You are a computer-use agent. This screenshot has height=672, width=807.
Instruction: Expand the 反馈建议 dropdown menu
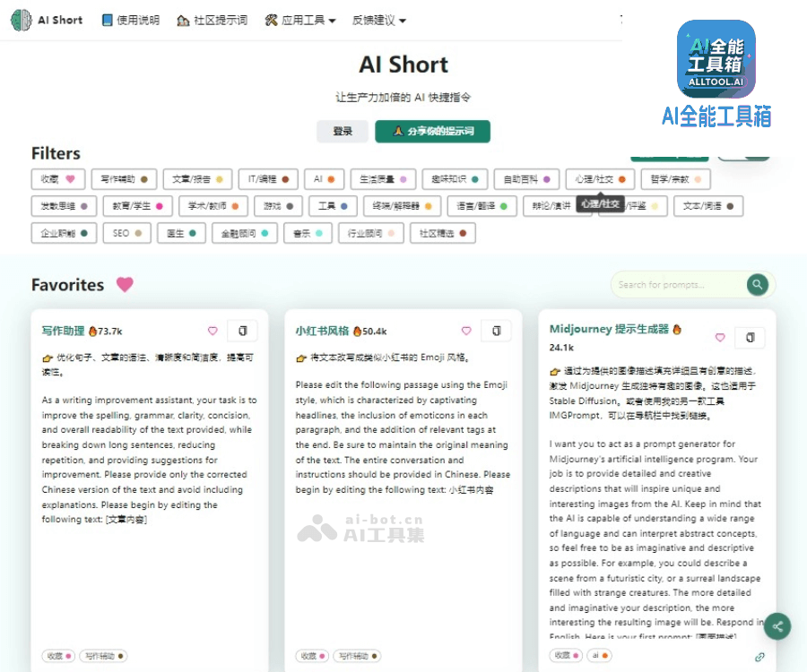point(379,20)
